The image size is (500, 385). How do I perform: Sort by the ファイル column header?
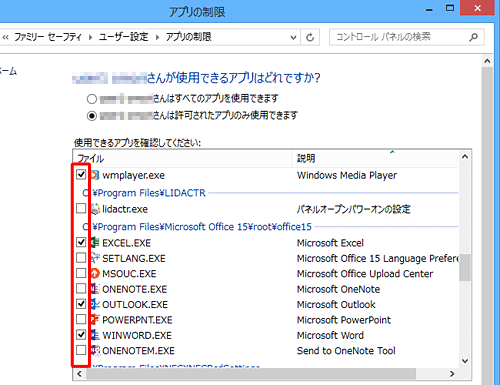click(183, 158)
